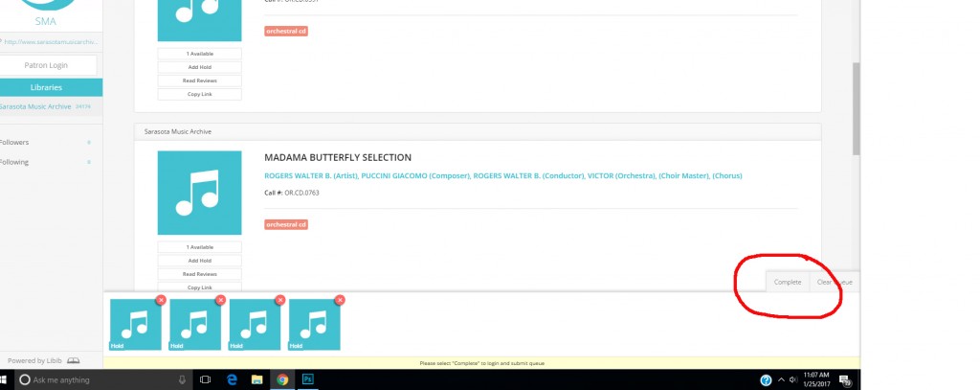Open the Action Center notifications icon
980x390 pixels.
point(845,380)
